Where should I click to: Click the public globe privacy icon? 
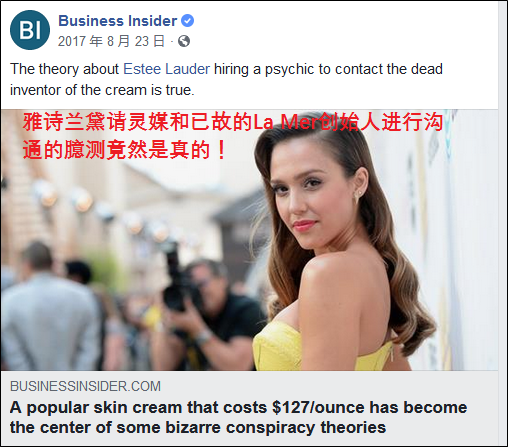pyautogui.click(x=184, y=41)
